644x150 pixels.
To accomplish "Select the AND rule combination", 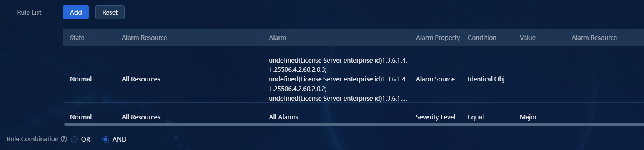I will tap(106, 140).
